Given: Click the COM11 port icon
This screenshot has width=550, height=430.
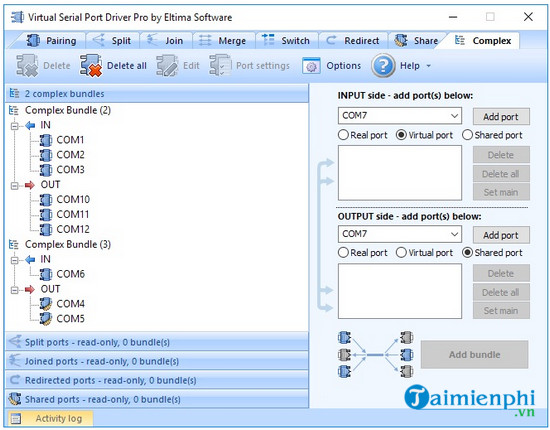Looking at the screenshot, I should click(x=46, y=214).
